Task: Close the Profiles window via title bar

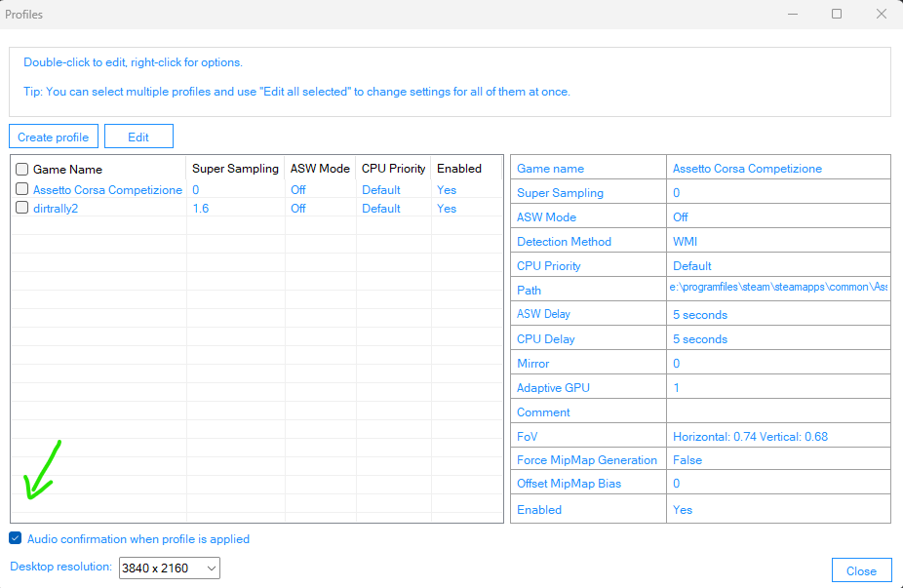Action: pos(882,15)
